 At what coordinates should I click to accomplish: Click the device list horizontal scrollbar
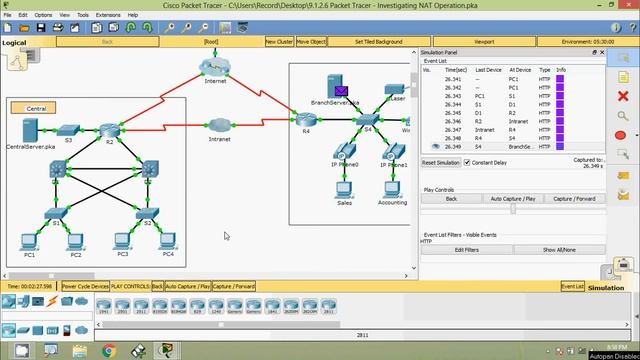click(221, 324)
